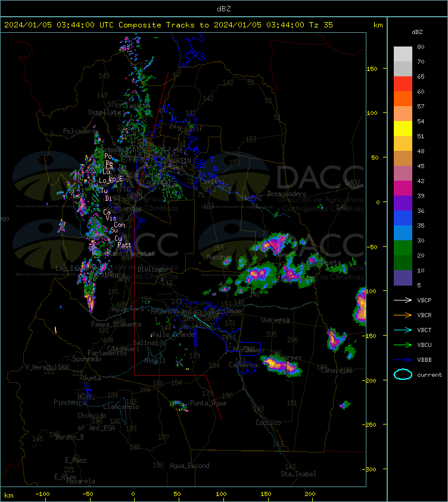Click the Patt station label
The image size is (448, 502).
[x=125, y=245]
